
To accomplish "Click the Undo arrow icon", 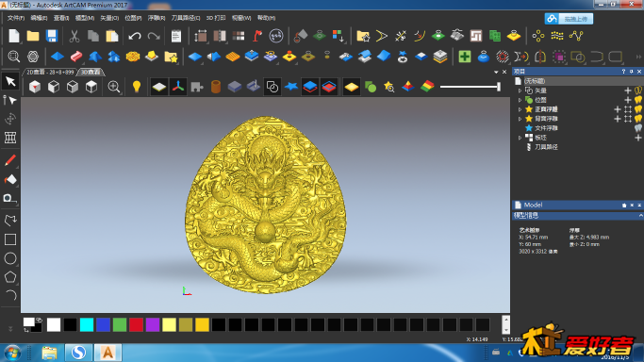I will (x=134, y=36).
